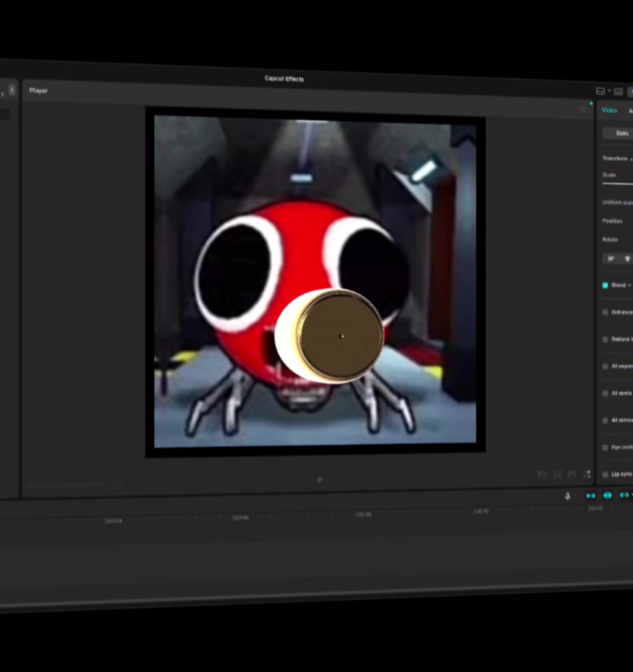Click the compare view icon under the player
This screenshot has width=633, height=672.
point(542,474)
